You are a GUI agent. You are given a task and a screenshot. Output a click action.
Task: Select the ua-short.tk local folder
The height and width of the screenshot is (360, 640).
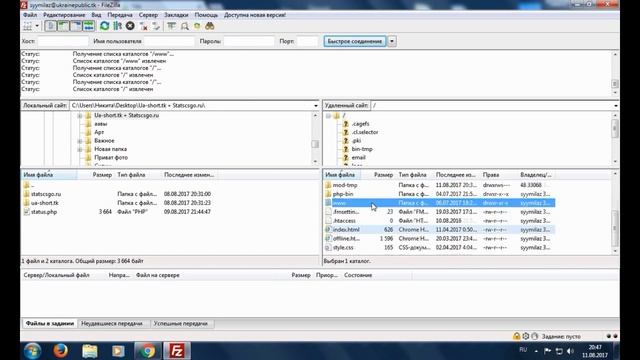pos(44,203)
